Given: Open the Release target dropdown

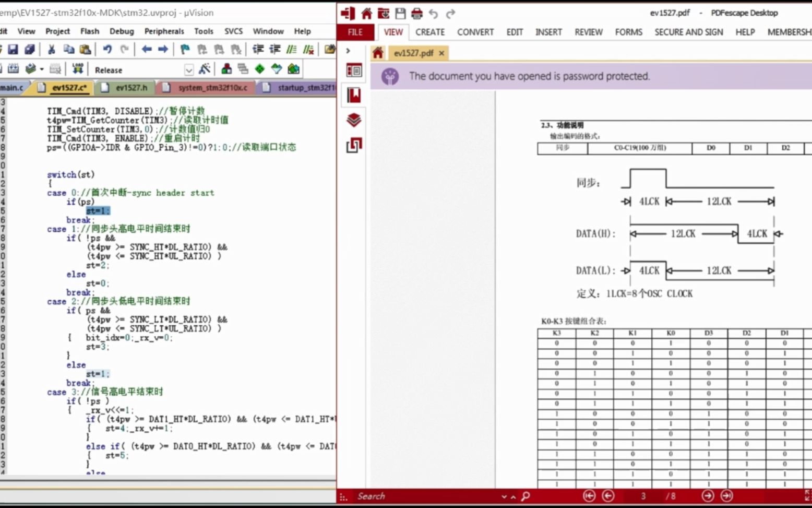Looking at the screenshot, I should (x=189, y=70).
